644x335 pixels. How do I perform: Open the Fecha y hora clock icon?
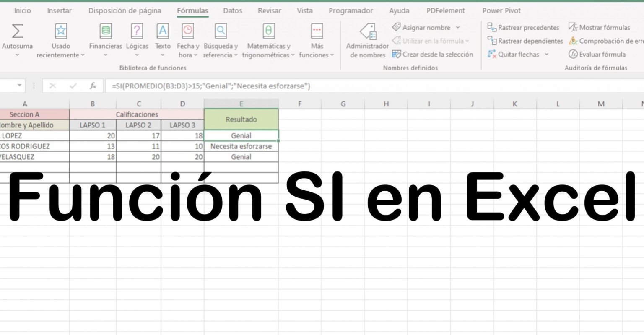click(188, 31)
